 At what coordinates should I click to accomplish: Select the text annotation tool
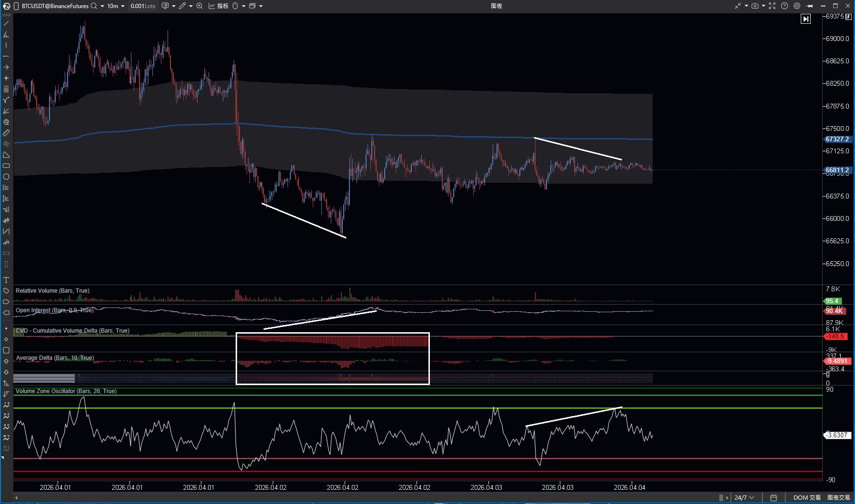(6, 280)
